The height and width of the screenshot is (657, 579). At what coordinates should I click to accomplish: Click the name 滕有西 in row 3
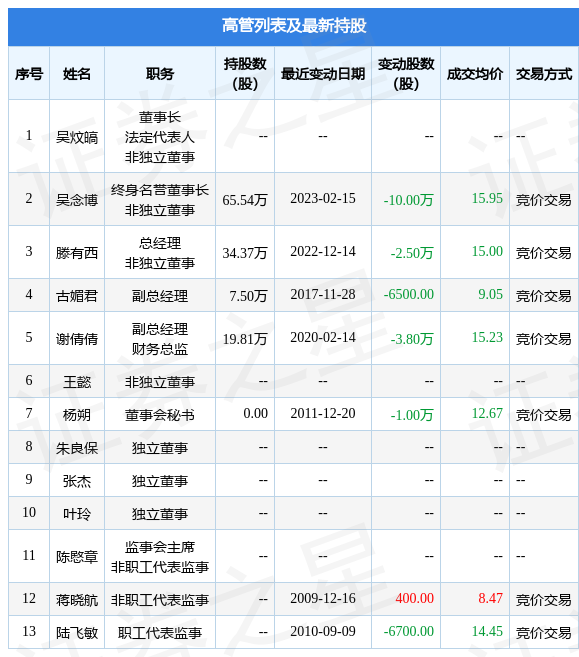[77, 253]
